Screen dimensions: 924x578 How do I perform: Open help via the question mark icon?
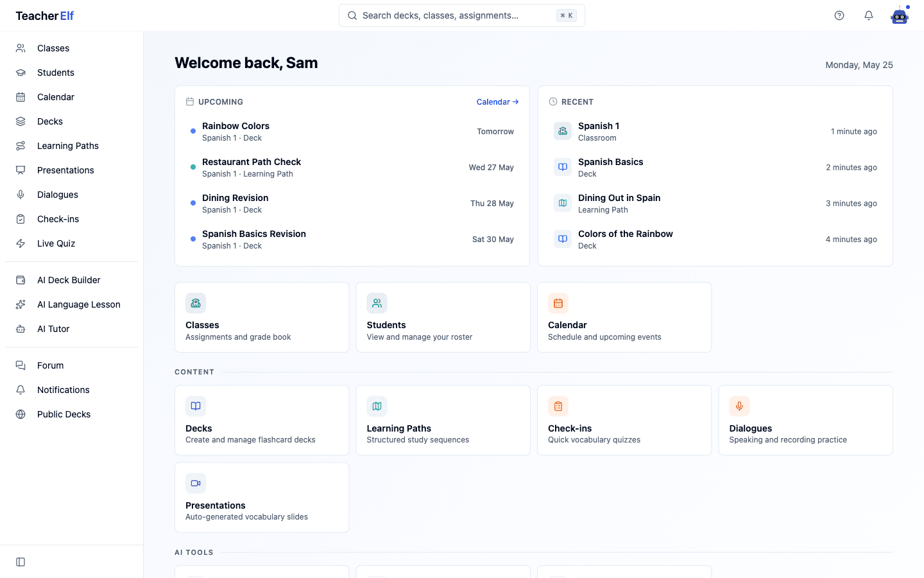[839, 15]
